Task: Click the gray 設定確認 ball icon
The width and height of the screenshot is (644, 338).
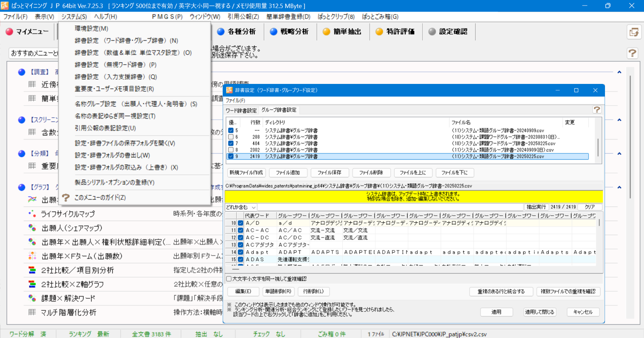Action: coord(432,32)
